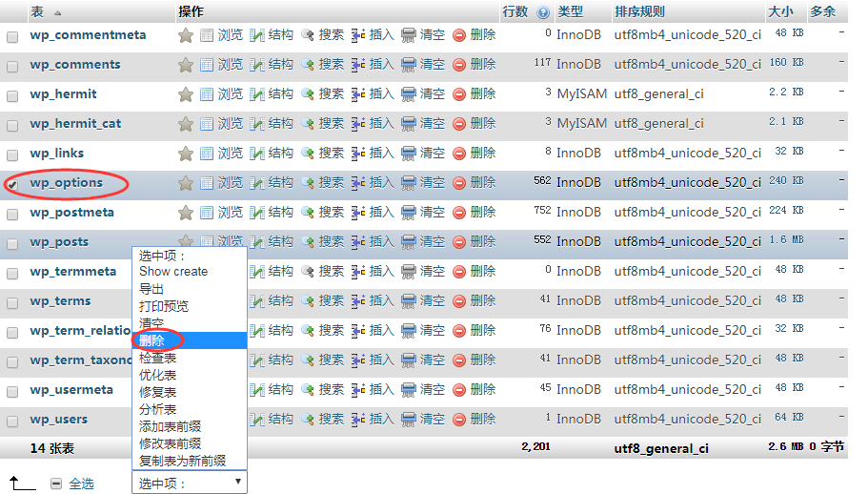
Task: Open the wp_posts table link
Action: (x=59, y=242)
